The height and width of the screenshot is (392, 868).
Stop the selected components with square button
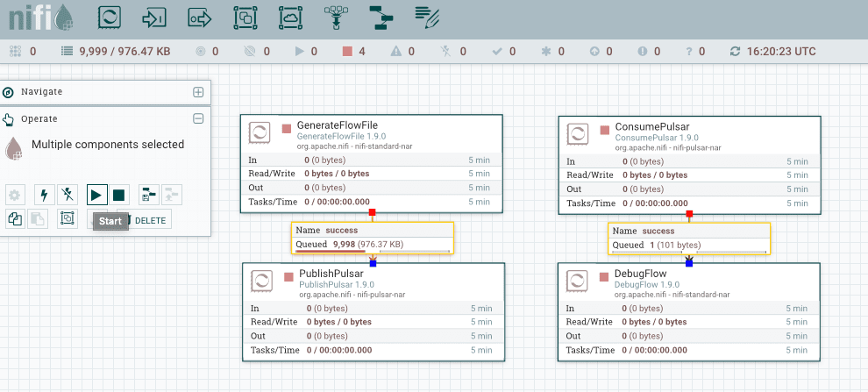(x=119, y=195)
